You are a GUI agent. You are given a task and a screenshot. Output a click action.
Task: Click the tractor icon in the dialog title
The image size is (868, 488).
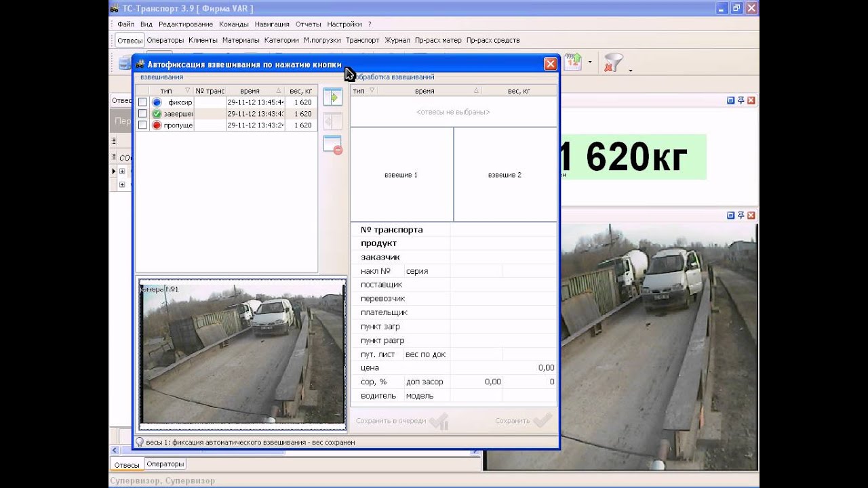[140, 64]
